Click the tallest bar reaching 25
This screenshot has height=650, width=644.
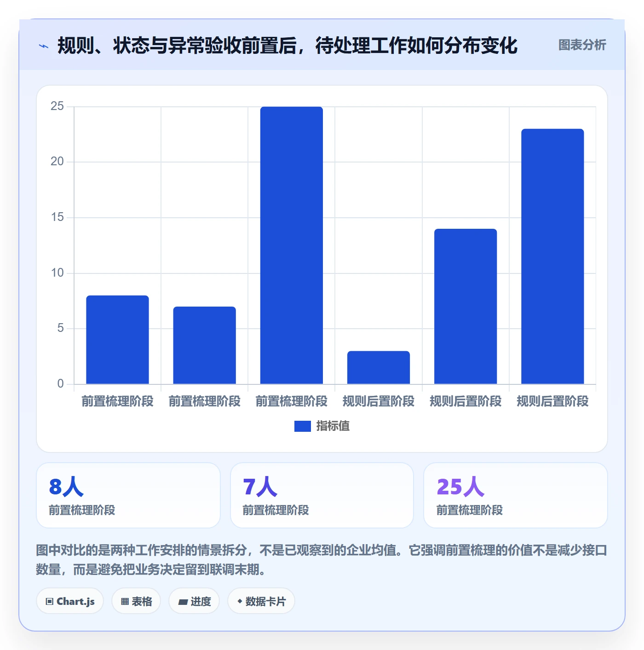click(292, 245)
